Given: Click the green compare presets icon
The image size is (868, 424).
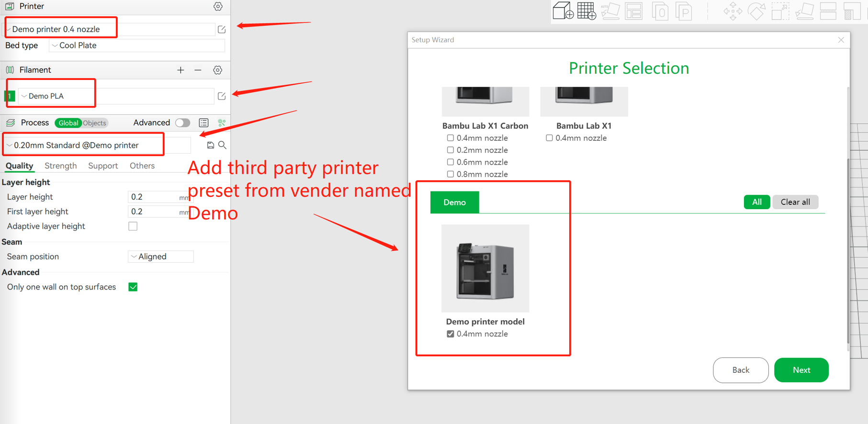Looking at the screenshot, I should point(222,123).
